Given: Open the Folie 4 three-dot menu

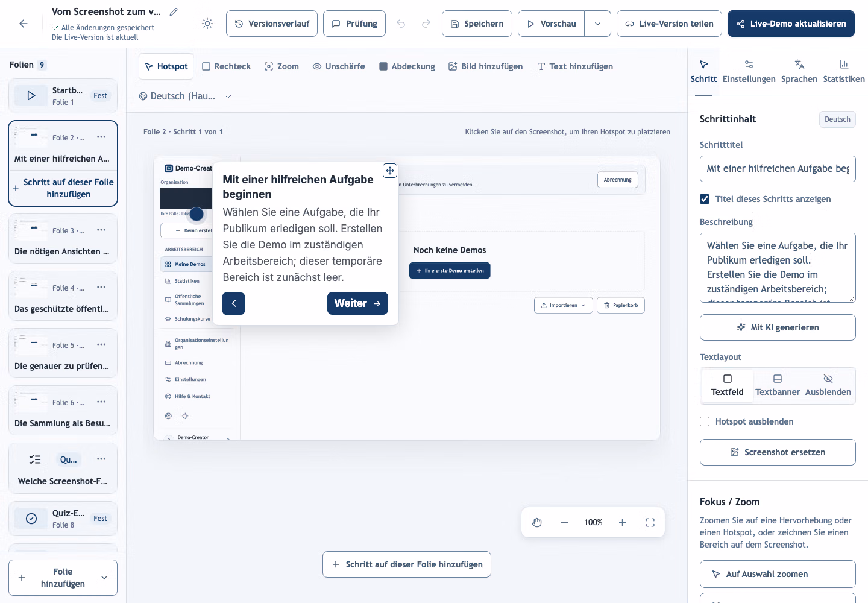Looking at the screenshot, I should [x=101, y=288].
